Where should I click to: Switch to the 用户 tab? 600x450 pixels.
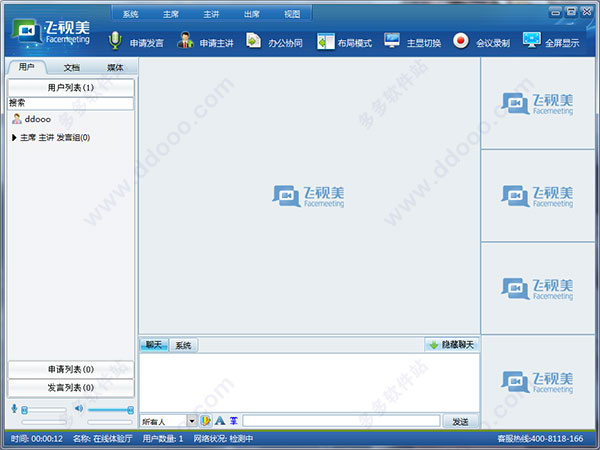click(x=26, y=67)
